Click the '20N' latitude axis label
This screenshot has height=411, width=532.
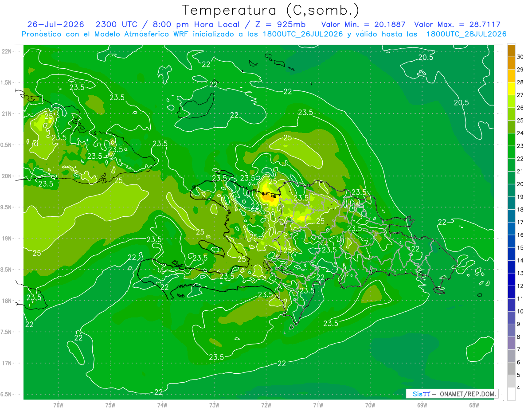(7, 176)
